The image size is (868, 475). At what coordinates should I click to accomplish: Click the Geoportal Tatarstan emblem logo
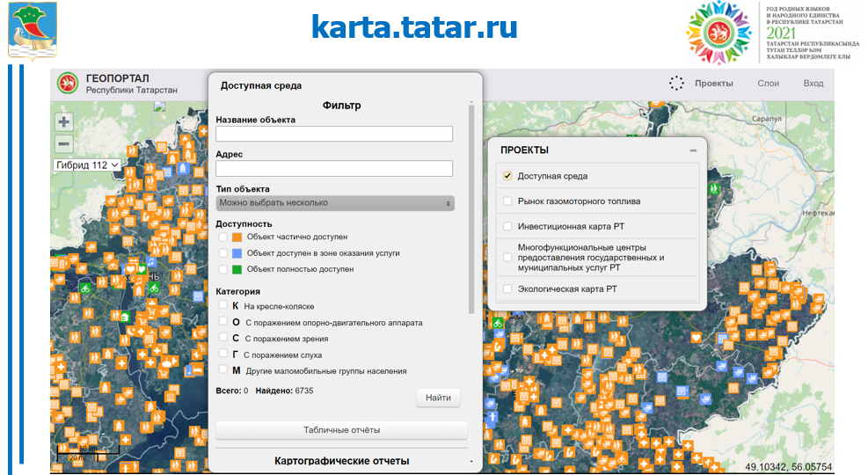click(x=67, y=84)
